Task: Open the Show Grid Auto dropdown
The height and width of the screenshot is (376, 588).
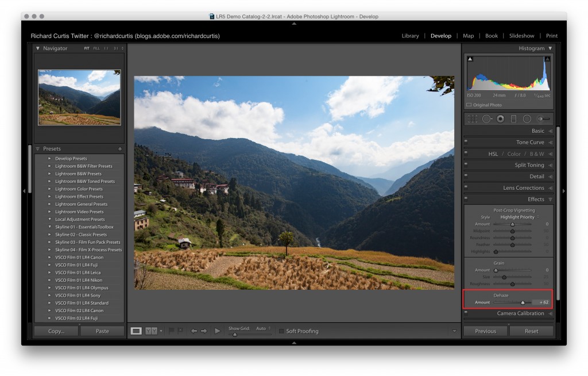Action: [263, 328]
